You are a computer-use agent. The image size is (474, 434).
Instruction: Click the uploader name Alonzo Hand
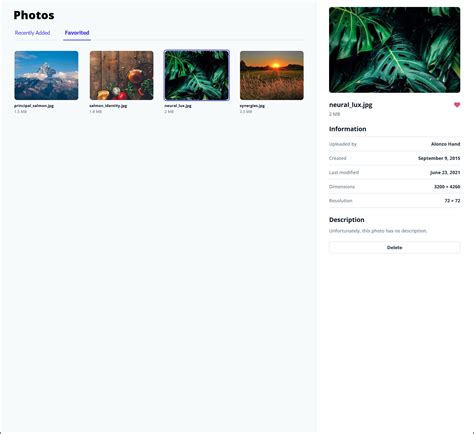[445, 144]
